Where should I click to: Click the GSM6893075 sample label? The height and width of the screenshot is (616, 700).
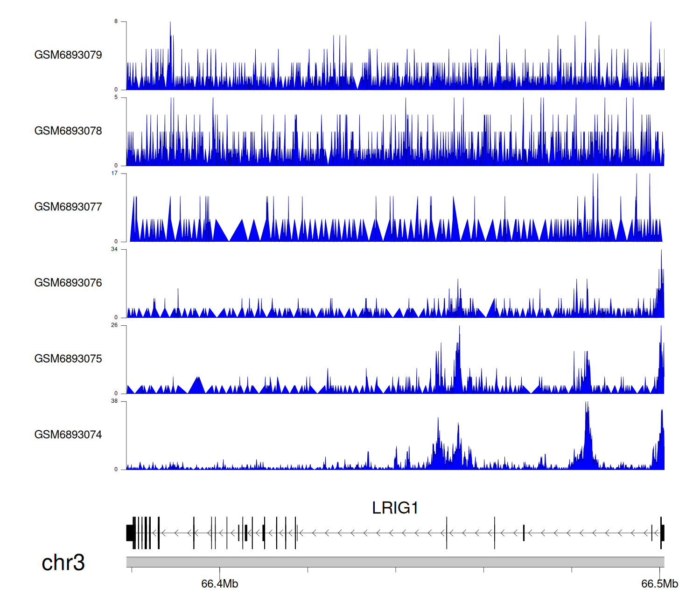point(68,359)
